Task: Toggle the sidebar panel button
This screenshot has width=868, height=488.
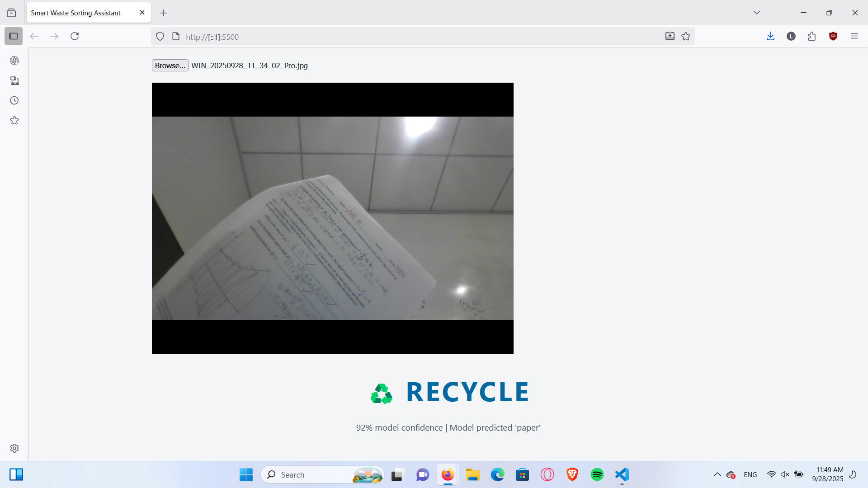Action: point(14,36)
